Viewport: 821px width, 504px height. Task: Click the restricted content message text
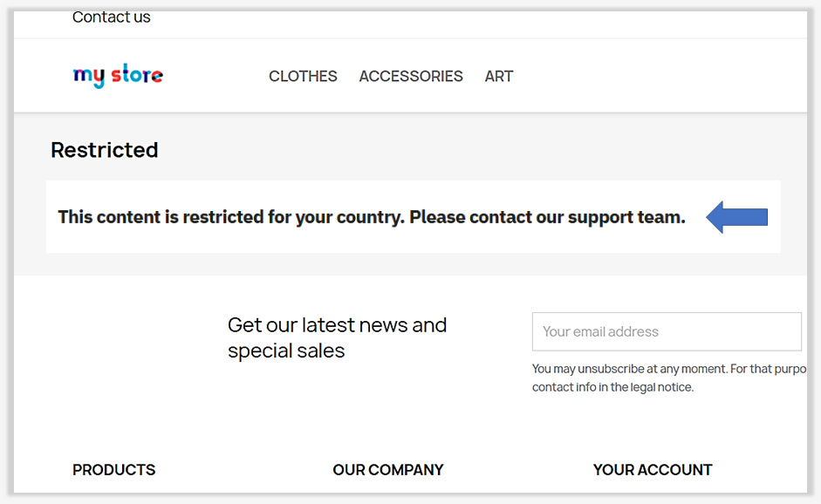[372, 217]
